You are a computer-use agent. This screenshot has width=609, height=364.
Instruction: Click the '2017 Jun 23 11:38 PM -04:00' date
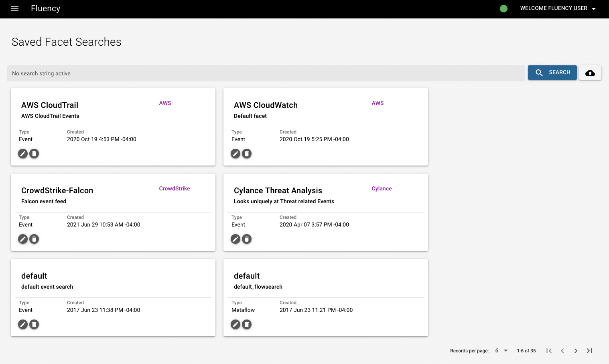click(x=104, y=310)
